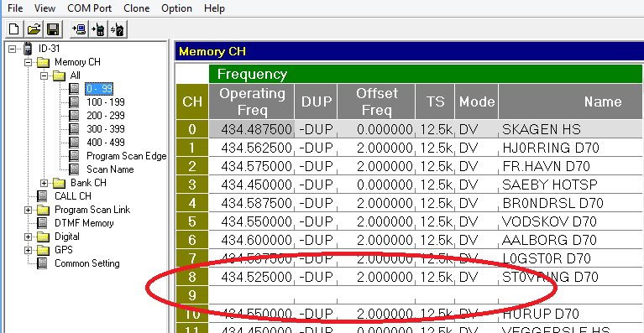Open Scan Name tree item
This screenshot has width=644, height=333.
tap(110, 169)
